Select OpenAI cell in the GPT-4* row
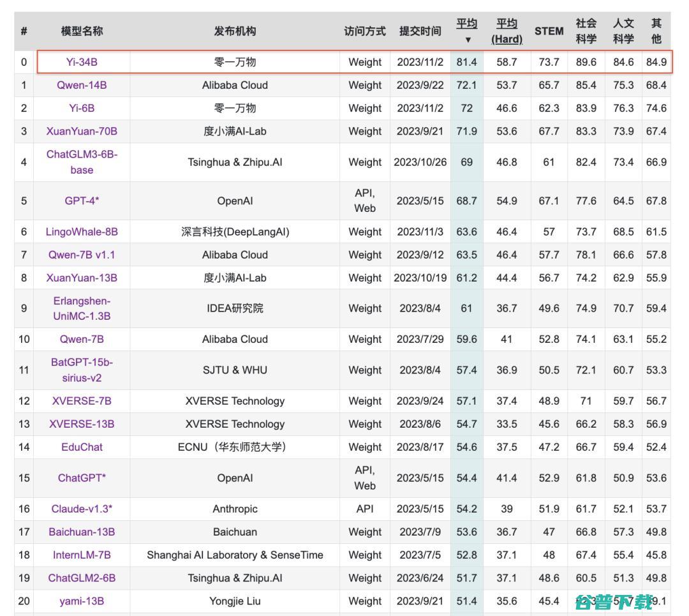 point(235,200)
